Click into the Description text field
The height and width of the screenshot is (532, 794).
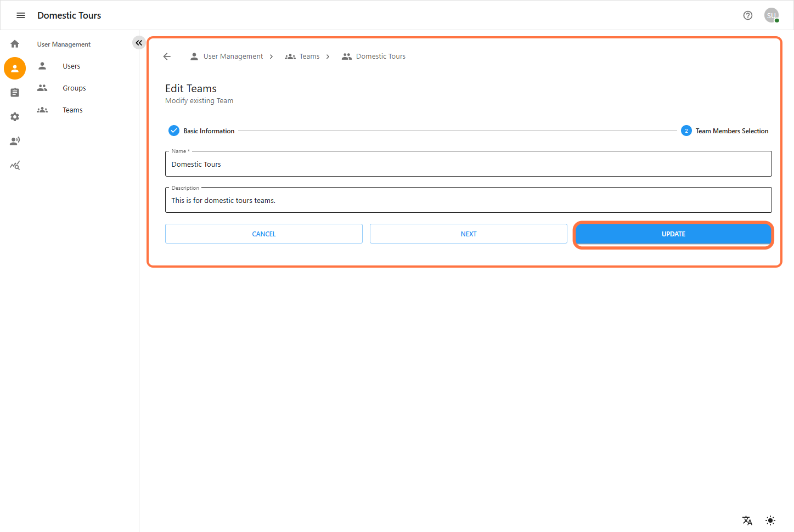click(468, 200)
